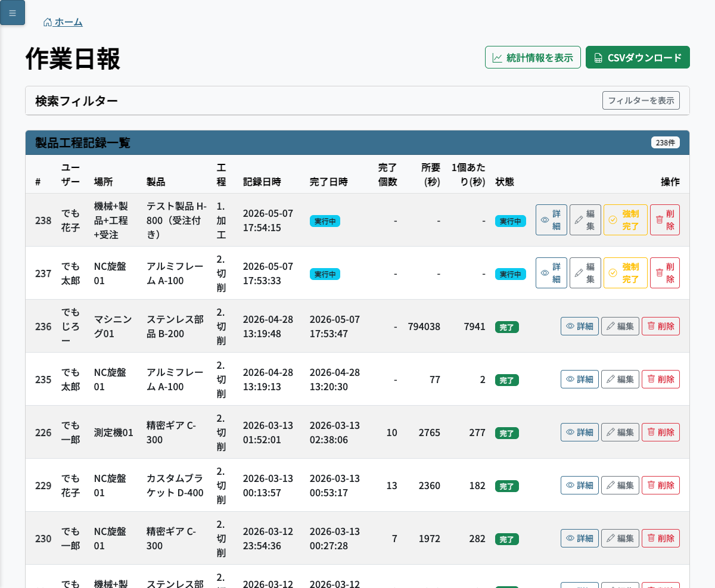Edit record 238 with 編集
The height and width of the screenshot is (588, 715).
click(585, 220)
